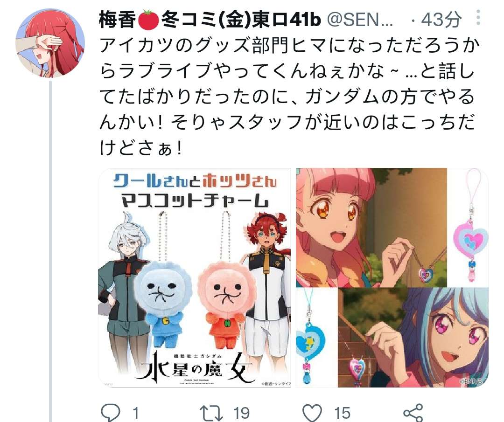Open the blue-haired girl anime screenshot
Screen dimensions: 504x422
[x=413, y=338]
